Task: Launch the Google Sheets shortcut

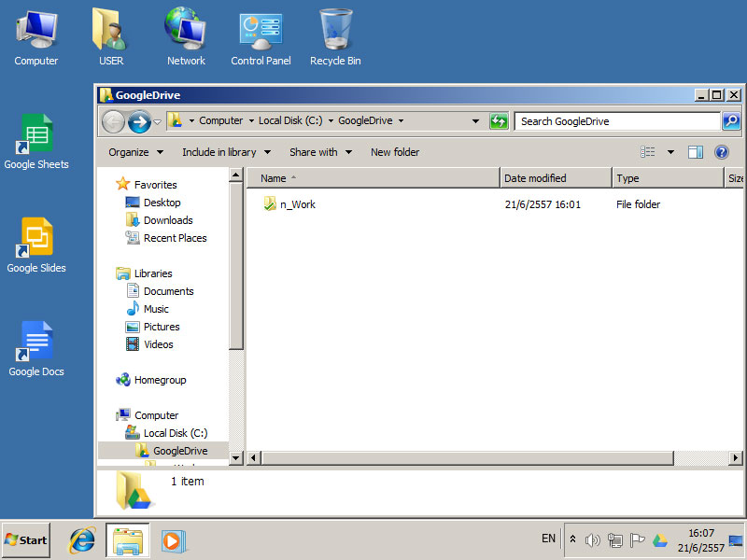Action: 36,142
